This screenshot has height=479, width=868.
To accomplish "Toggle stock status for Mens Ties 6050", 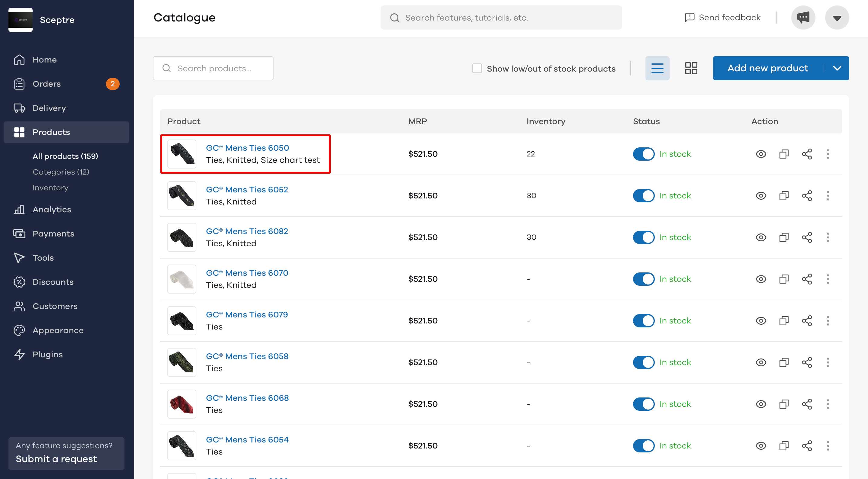I will click(x=643, y=154).
